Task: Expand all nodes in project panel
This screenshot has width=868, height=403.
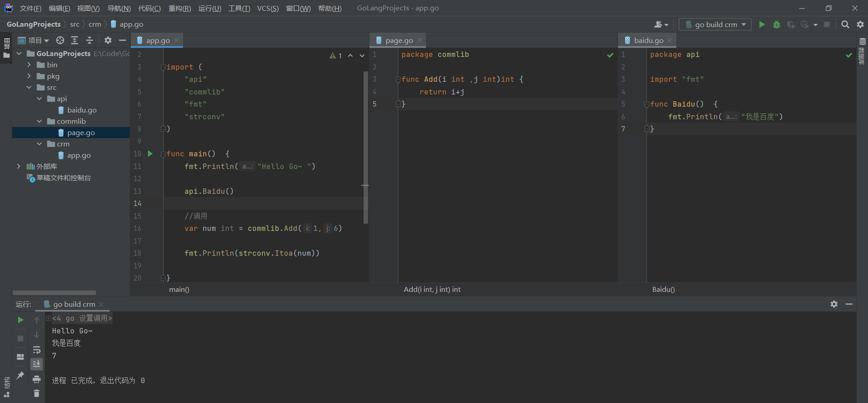Action: [x=75, y=40]
